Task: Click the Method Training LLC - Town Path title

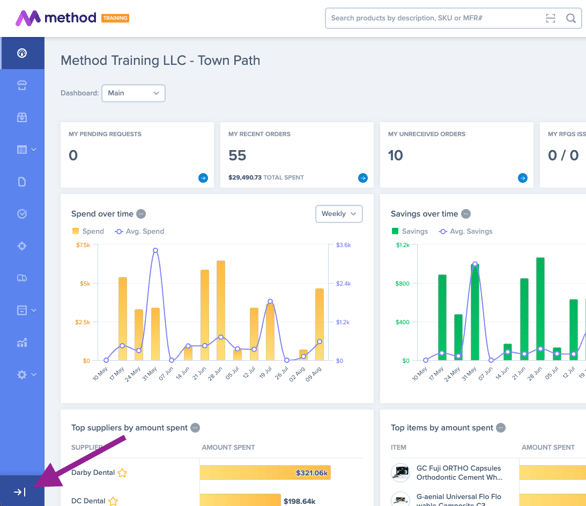Action: coord(160,61)
